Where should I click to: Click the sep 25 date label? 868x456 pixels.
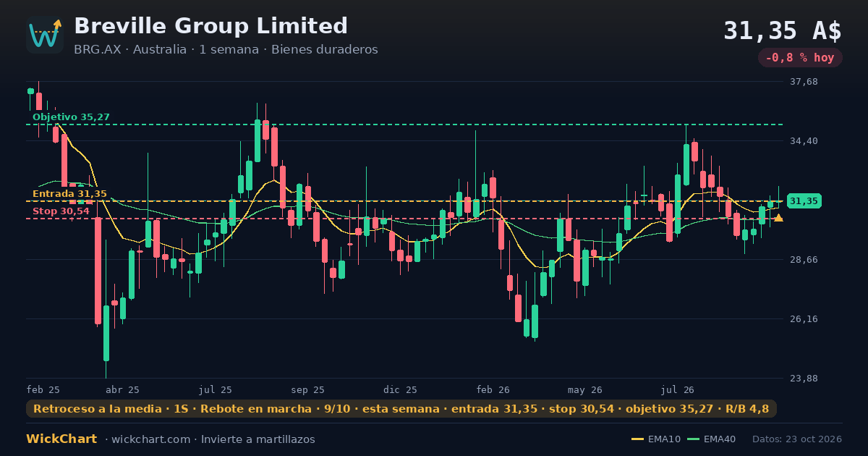308,389
